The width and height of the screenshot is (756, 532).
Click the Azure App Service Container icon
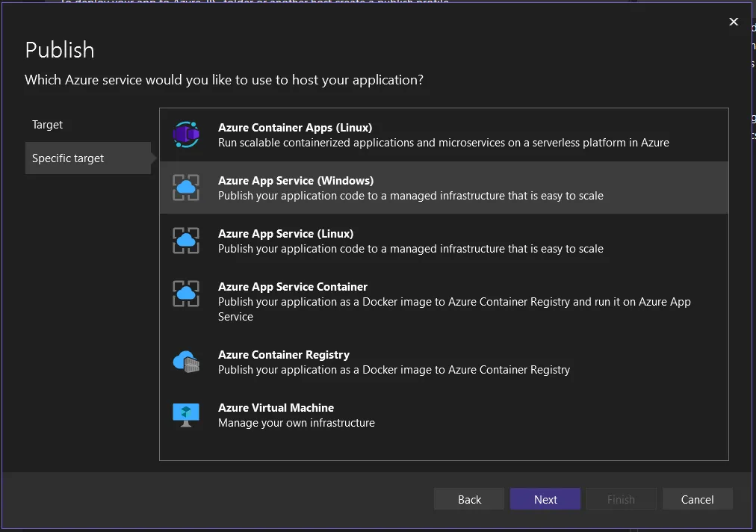pos(186,294)
